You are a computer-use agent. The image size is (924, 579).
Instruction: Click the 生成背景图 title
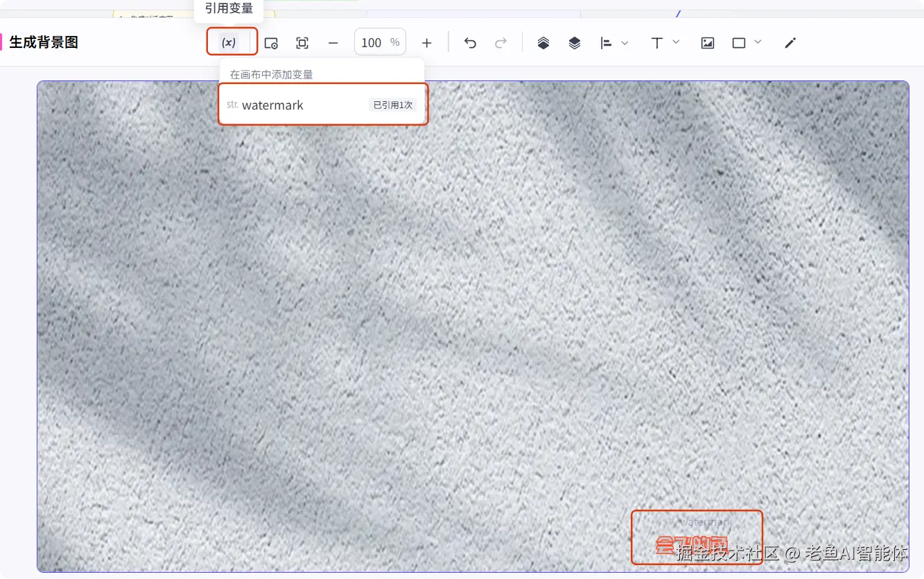tap(44, 42)
